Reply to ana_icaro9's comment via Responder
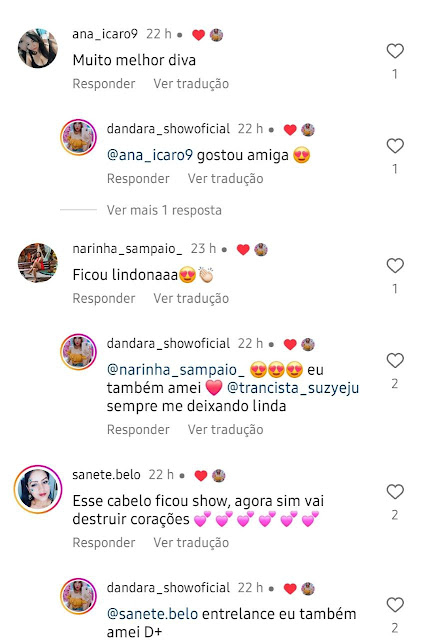Viewport: 426px width, 640px height. 104,84
